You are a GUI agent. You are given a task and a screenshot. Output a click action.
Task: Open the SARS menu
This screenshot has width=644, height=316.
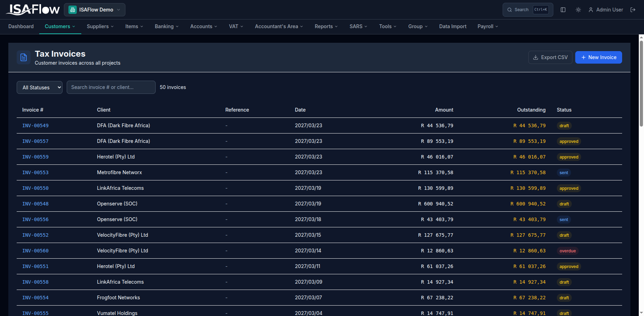(x=358, y=26)
